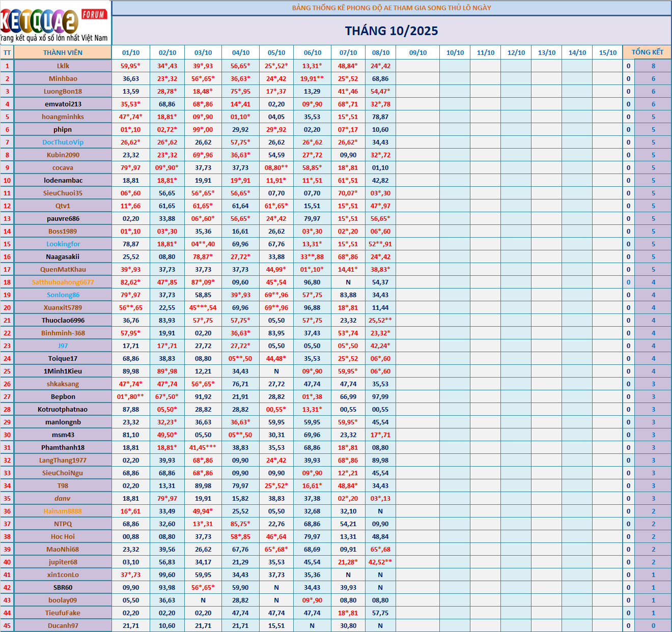
Task: Select the 15/10 date column header
Action: [x=607, y=52]
